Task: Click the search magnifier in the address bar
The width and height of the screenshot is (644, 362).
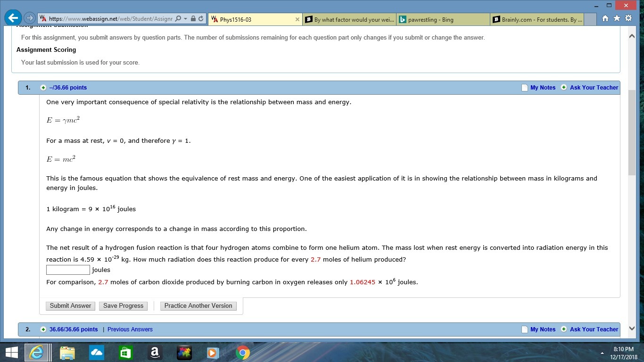Action: click(x=178, y=19)
